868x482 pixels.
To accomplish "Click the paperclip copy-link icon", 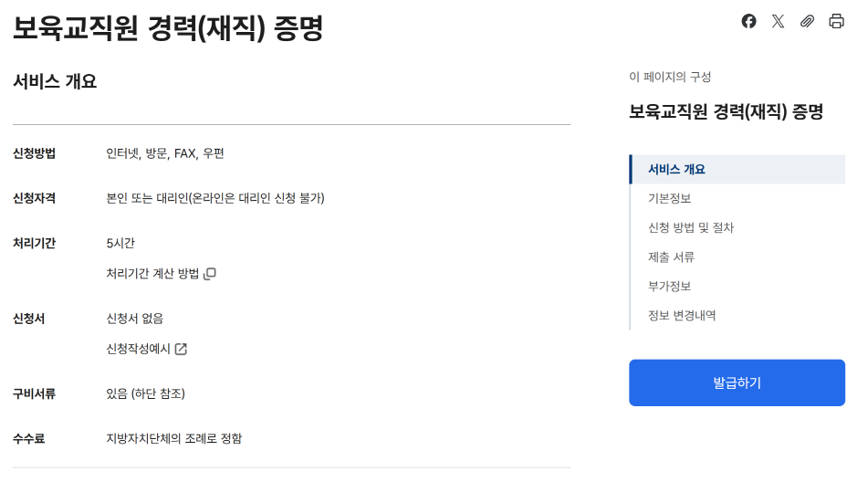I will [x=807, y=21].
